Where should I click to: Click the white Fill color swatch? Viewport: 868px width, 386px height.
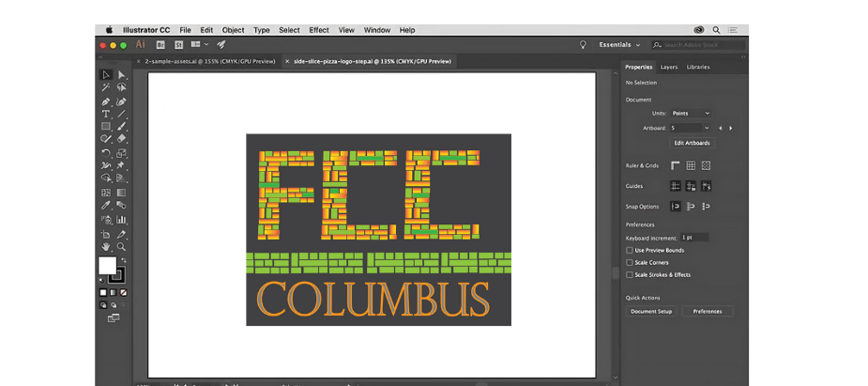pos(107,265)
